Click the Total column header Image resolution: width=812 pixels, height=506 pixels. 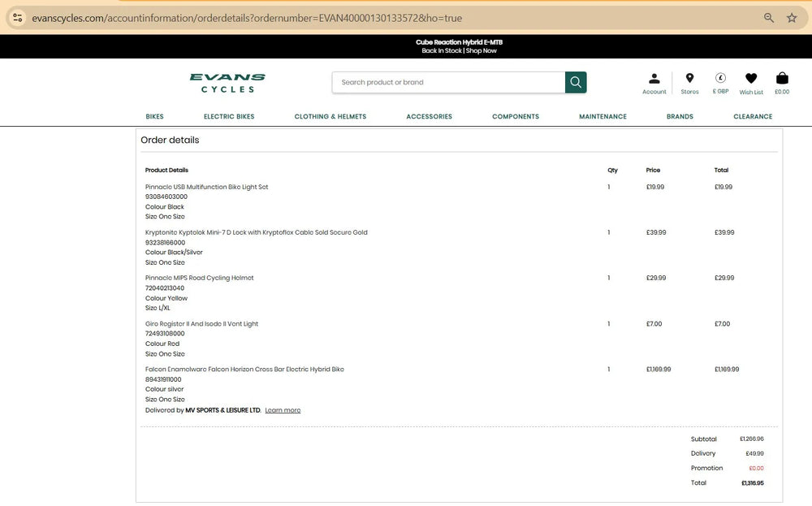(721, 170)
